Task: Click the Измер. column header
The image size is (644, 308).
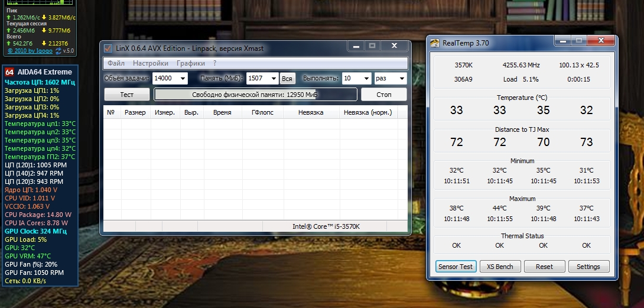Action: point(165,112)
